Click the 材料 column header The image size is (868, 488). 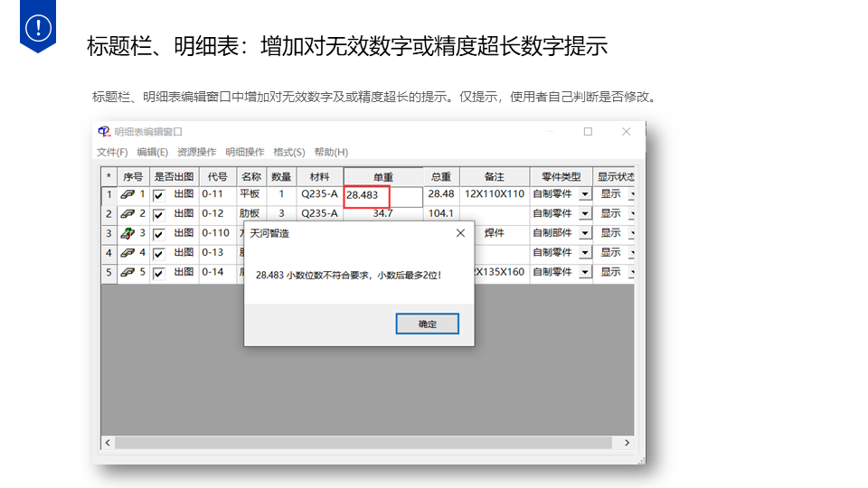click(319, 177)
